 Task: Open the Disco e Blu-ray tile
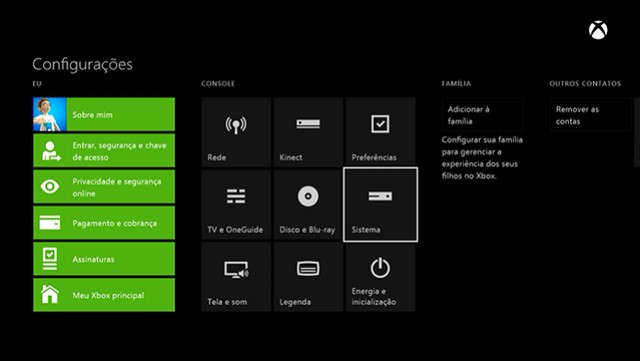pos(308,204)
